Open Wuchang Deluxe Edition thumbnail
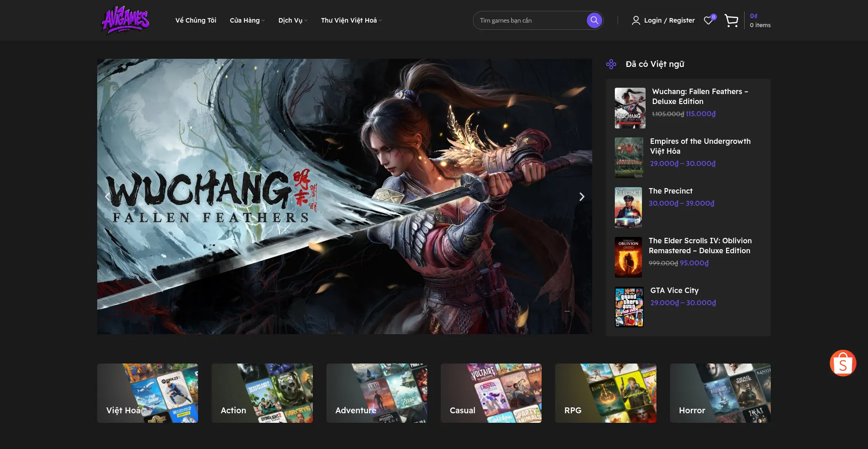 pos(630,108)
